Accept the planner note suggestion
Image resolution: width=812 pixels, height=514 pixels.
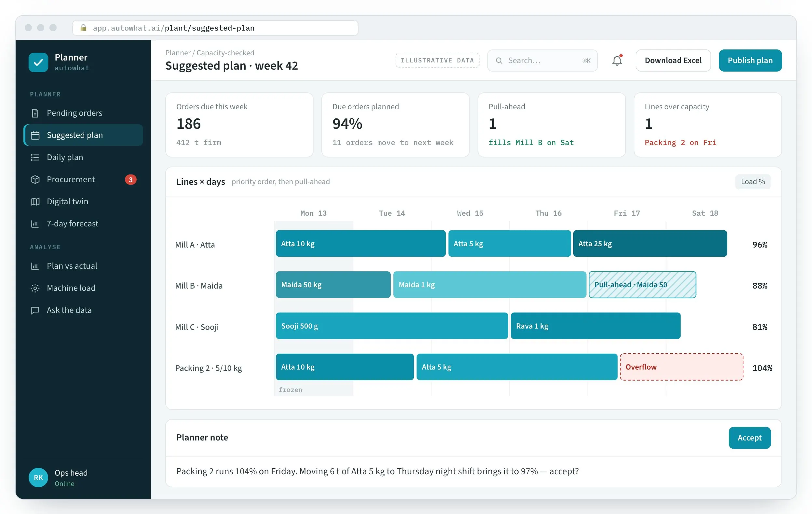click(x=749, y=438)
